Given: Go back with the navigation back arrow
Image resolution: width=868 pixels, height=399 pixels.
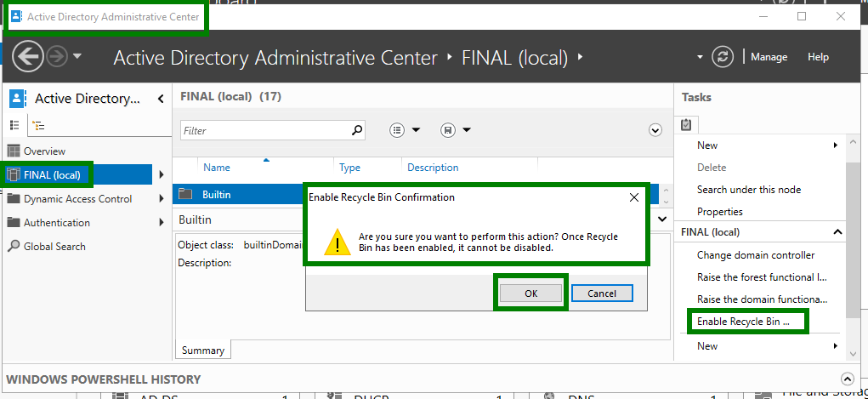Looking at the screenshot, I should 28,56.
